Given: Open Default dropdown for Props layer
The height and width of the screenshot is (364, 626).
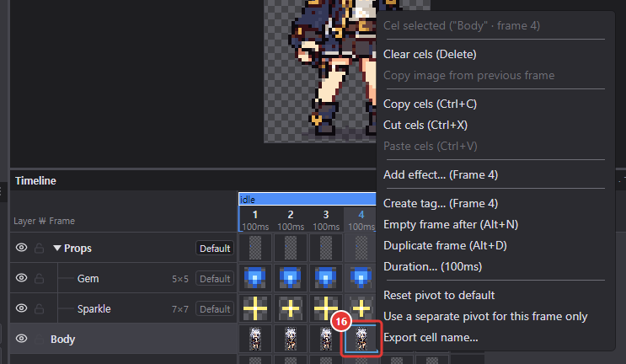Looking at the screenshot, I should [215, 249].
